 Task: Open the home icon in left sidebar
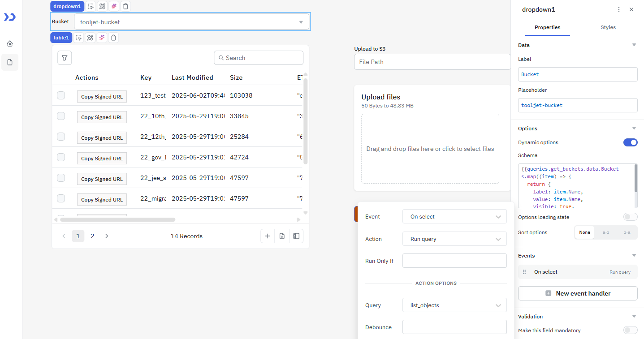tap(10, 43)
